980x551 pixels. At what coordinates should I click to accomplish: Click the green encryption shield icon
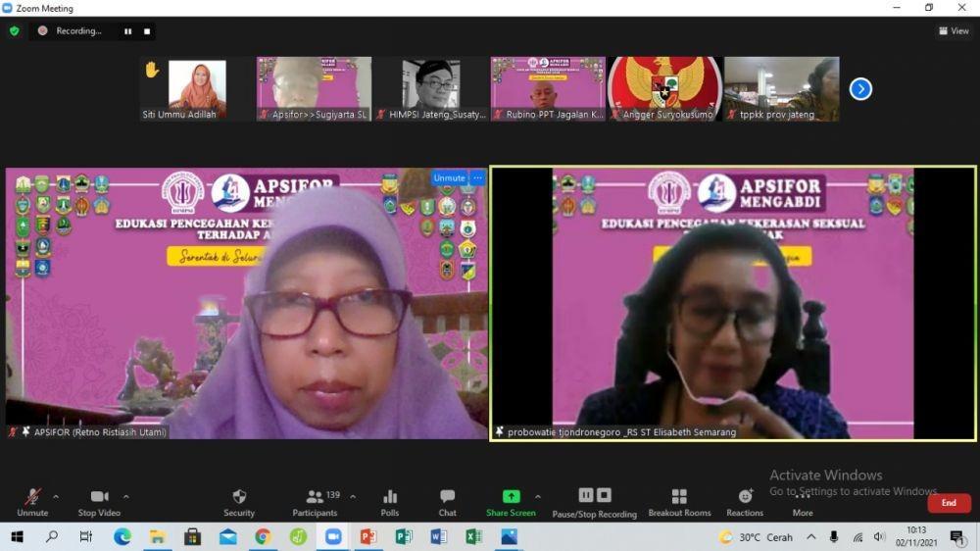(15, 30)
